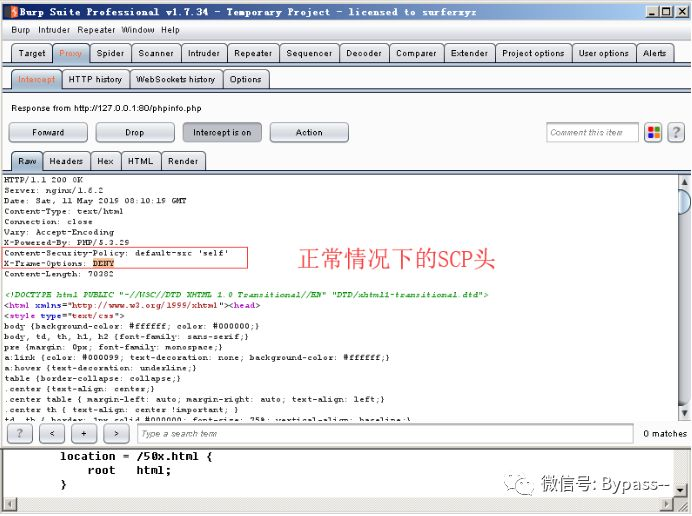Switch to the Alerts tab
692x516 pixels.
pos(654,53)
